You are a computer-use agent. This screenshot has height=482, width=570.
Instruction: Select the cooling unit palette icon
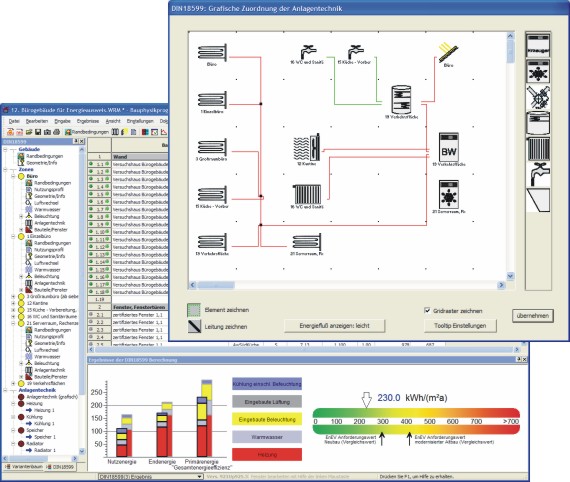[538, 71]
